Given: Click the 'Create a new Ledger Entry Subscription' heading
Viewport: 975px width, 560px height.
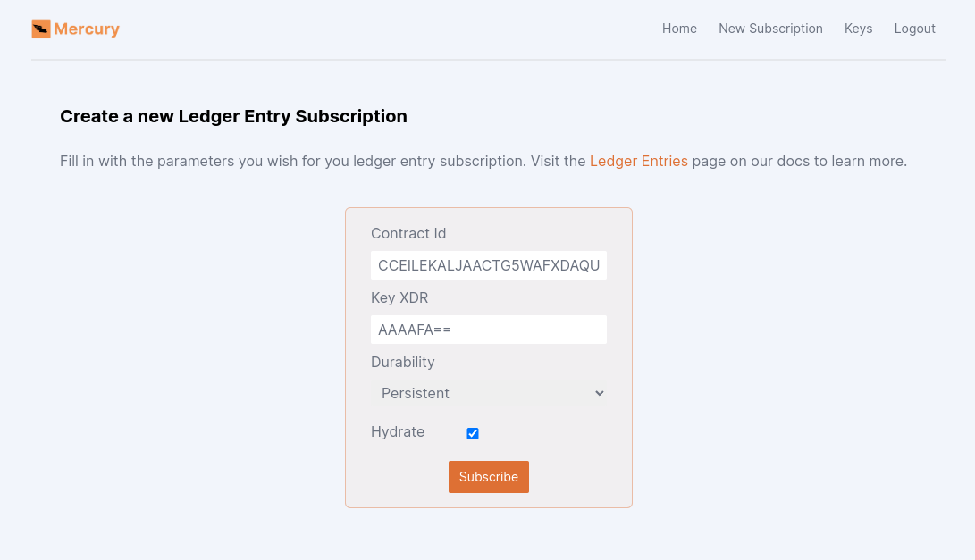Looking at the screenshot, I should pos(233,116).
